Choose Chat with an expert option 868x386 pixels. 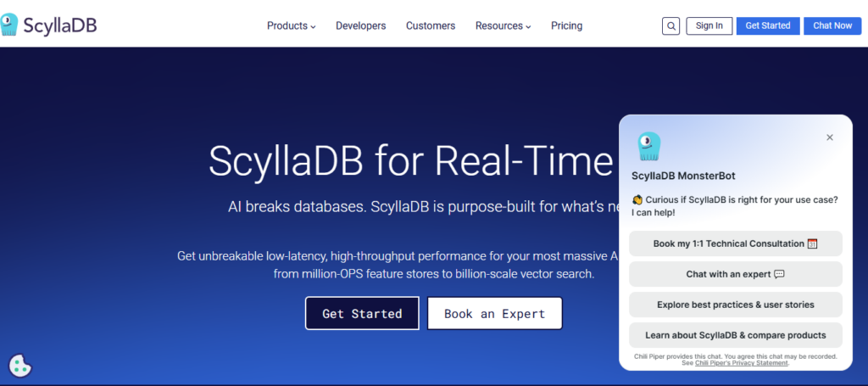736,274
